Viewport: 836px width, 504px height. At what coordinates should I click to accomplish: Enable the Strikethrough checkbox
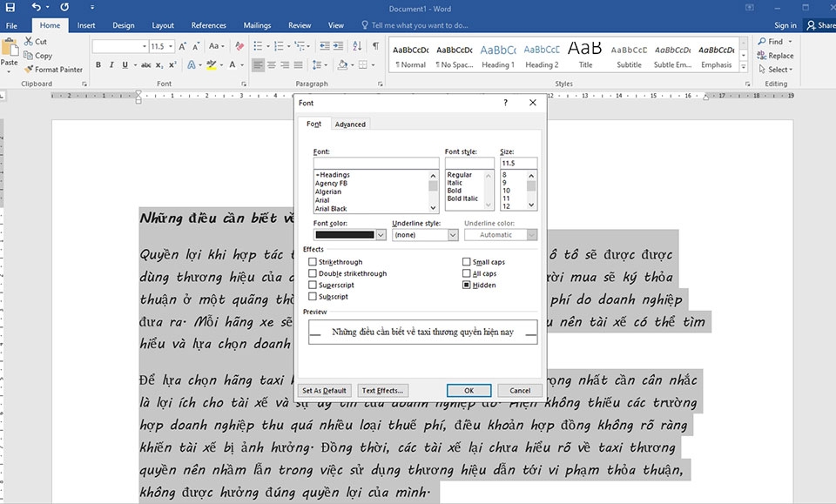(313, 262)
